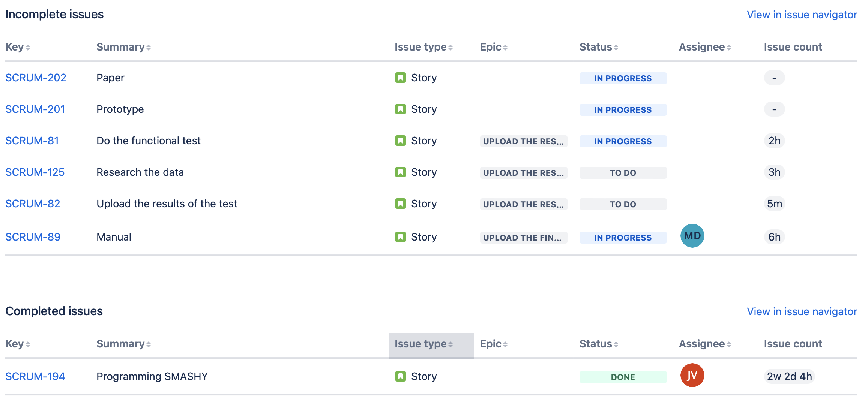Click the sort arrows next to Assignee in Incomplete issues
The image size is (868, 413).
point(728,48)
